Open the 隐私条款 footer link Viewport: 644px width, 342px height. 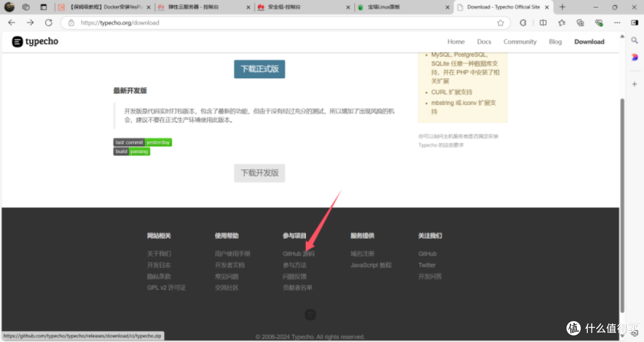pyautogui.click(x=159, y=276)
